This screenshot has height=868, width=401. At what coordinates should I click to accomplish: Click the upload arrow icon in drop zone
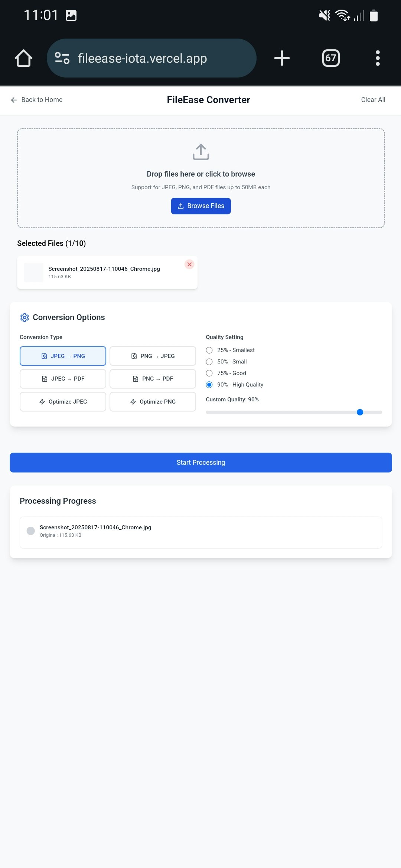click(201, 152)
